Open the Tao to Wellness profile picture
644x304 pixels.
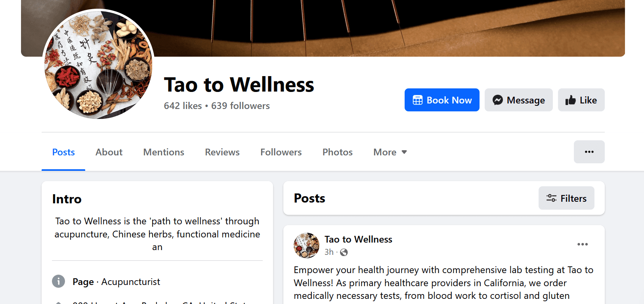(x=98, y=64)
